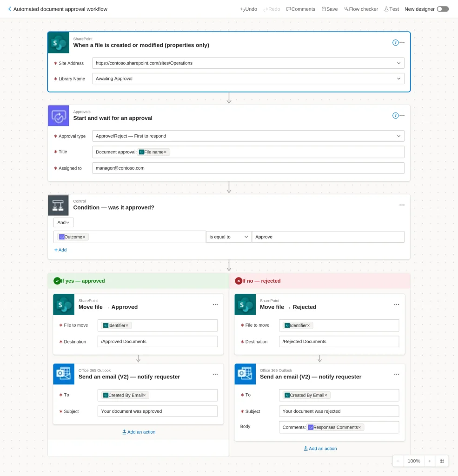Open more options on Move file Approved

pyautogui.click(x=215, y=304)
